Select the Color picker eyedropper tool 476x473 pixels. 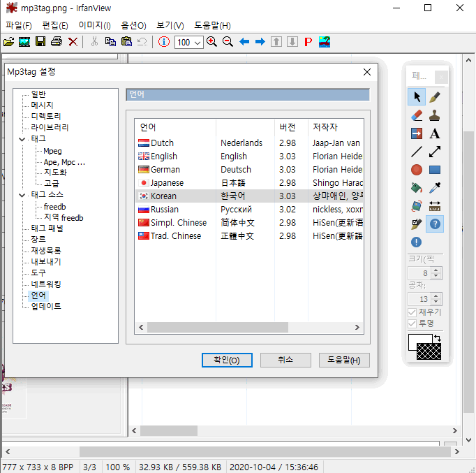point(435,188)
